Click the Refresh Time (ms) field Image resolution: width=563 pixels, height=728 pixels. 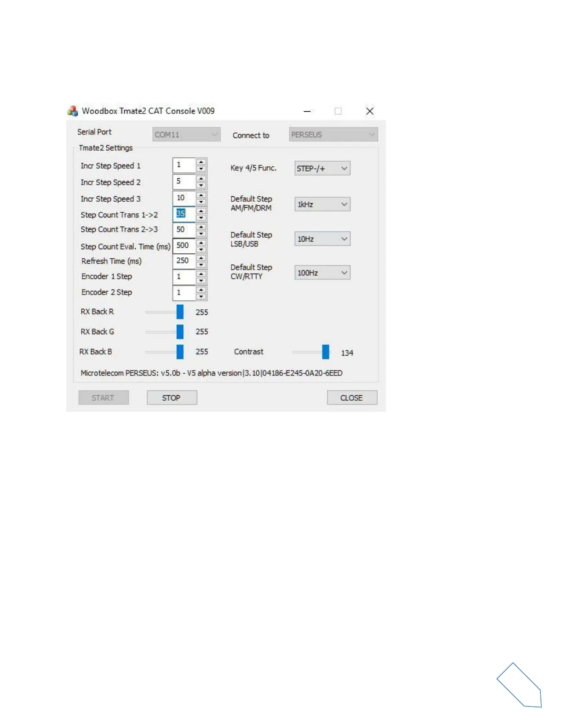tap(184, 261)
